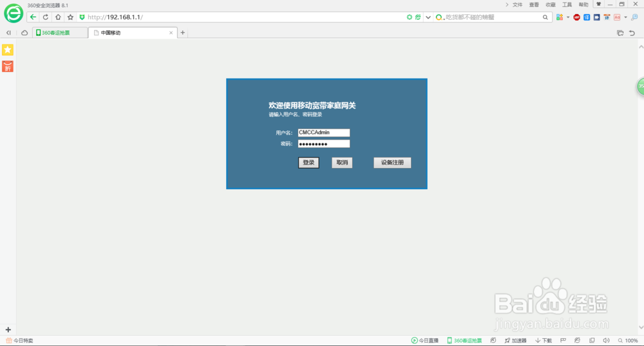The width and height of the screenshot is (644, 346).
Task: Click the status bar icon left of 加速器
Action: [x=493, y=340]
